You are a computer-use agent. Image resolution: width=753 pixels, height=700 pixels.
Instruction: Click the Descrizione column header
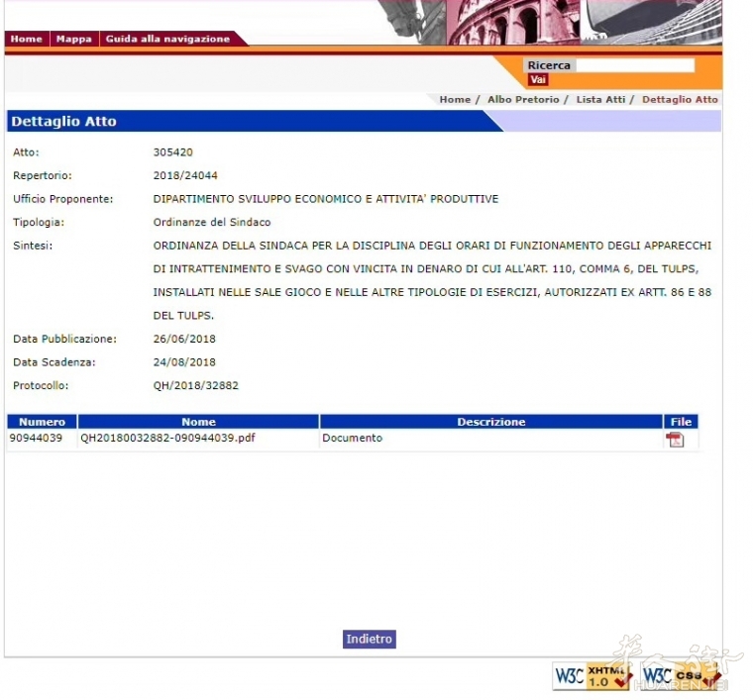point(490,422)
